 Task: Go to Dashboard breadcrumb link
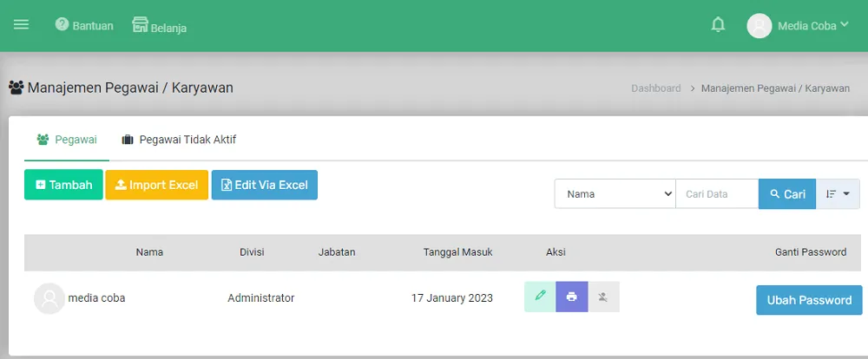pyautogui.click(x=655, y=88)
